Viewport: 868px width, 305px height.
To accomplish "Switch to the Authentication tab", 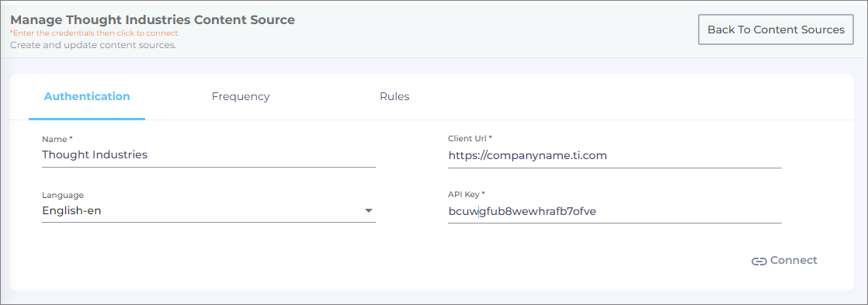I will click(87, 96).
